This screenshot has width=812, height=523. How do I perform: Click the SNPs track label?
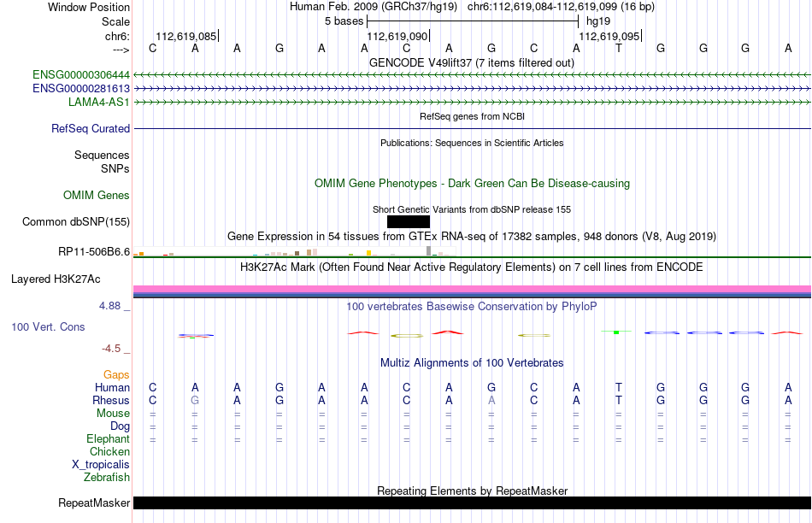point(115,169)
